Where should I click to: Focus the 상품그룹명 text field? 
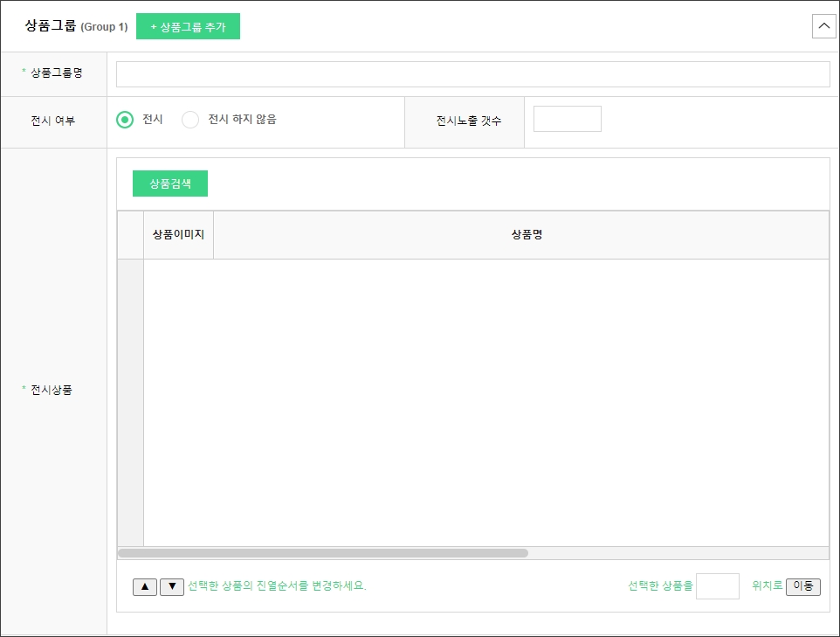click(472, 74)
